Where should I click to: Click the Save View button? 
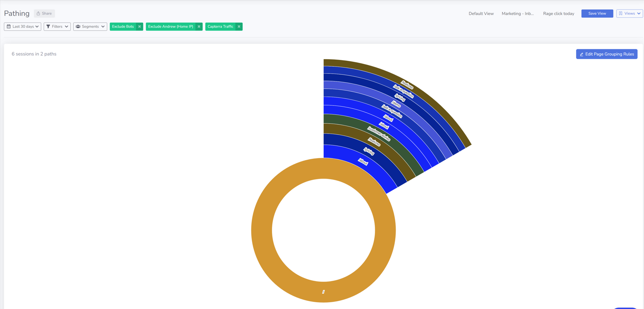click(x=597, y=14)
